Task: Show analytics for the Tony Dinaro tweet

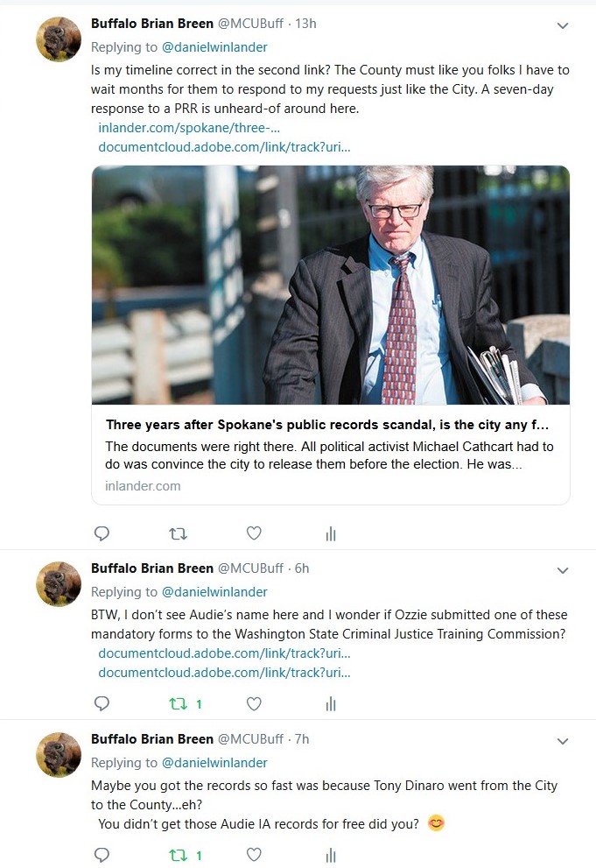Action: pyautogui.click(x=331, y=855)
